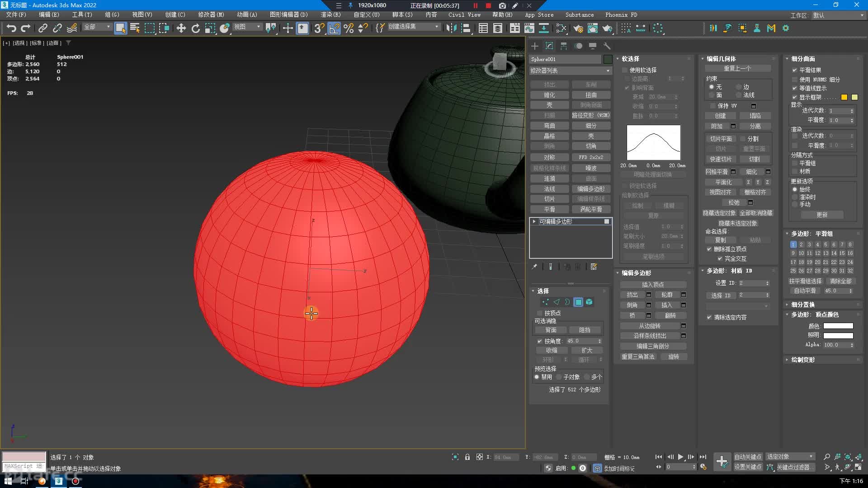Toggle the 按顶点 checkbox
The image size is (868, 488).
pyautogui.click(x=539, y=313)
